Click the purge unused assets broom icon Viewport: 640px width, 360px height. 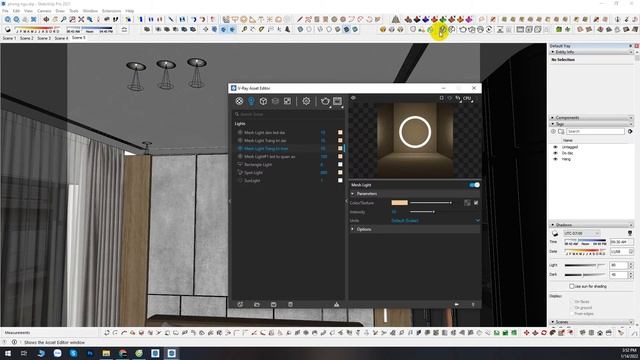(336, 304)
